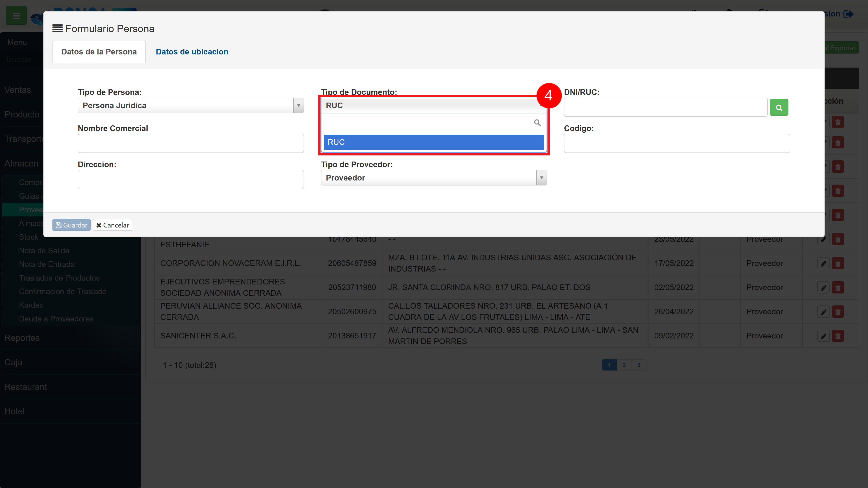Focus the DNI/RUC input field
Screen dimensions: 868x488
tap(665, 108)
